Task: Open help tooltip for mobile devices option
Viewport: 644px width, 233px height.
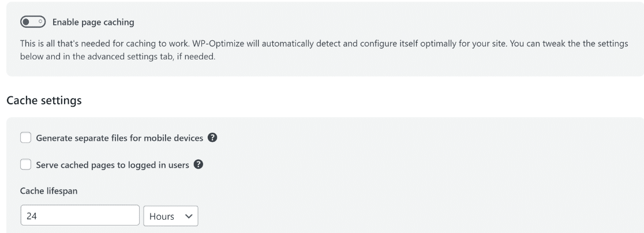Action: (x=212, y=138)
